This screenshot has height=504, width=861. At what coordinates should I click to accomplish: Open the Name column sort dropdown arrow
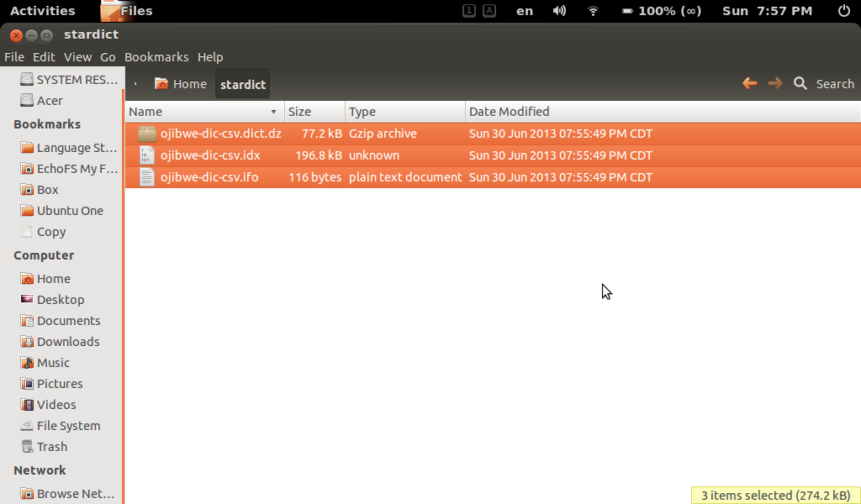(x=273, y=111)
